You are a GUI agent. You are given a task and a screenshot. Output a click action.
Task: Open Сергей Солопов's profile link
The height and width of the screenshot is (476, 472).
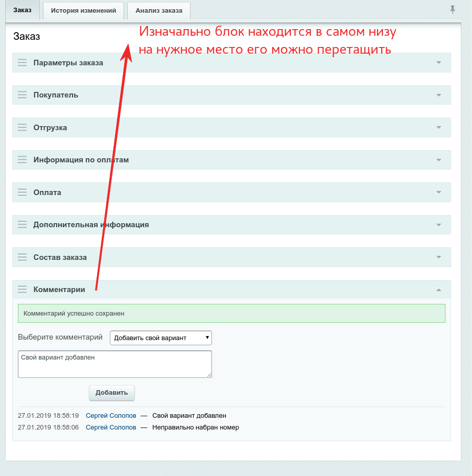pos(111,415)
